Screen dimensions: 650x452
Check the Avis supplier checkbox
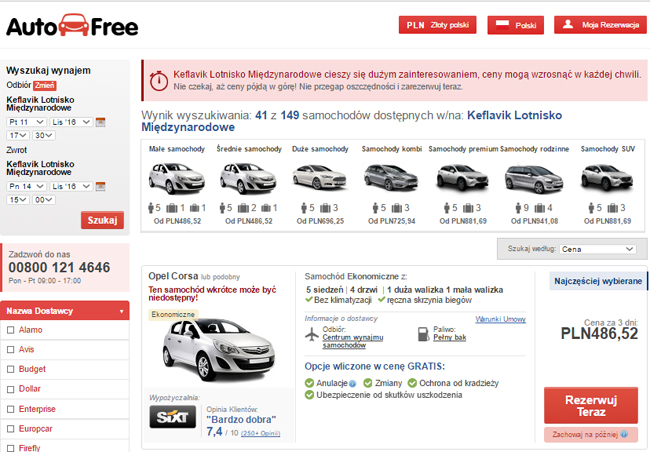(x=11, y=350)
